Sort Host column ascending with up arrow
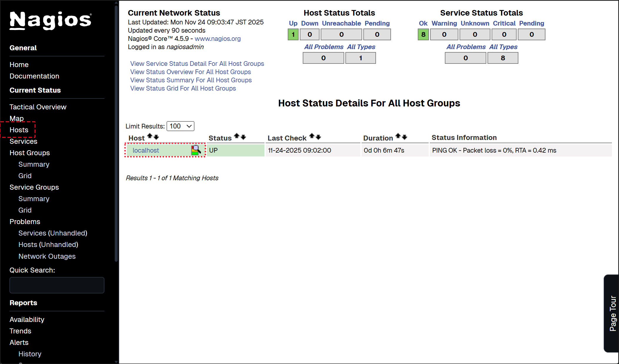Image resolution: width=619 pixels, height=364 pixels. click(149, 136)
